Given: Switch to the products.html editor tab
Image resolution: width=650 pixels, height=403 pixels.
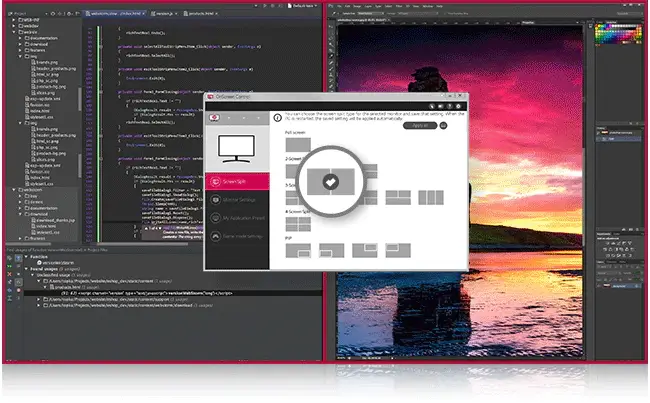Looking at the screenshot, I should pos(199,14).
